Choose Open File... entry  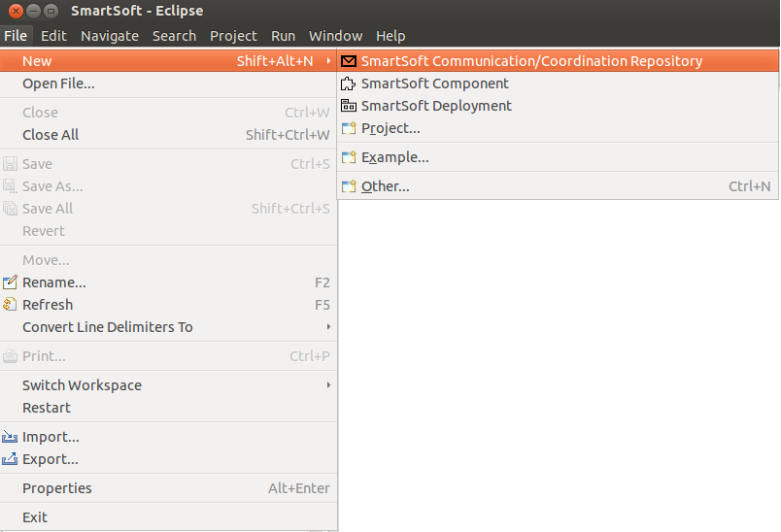(x=168, y=83)
